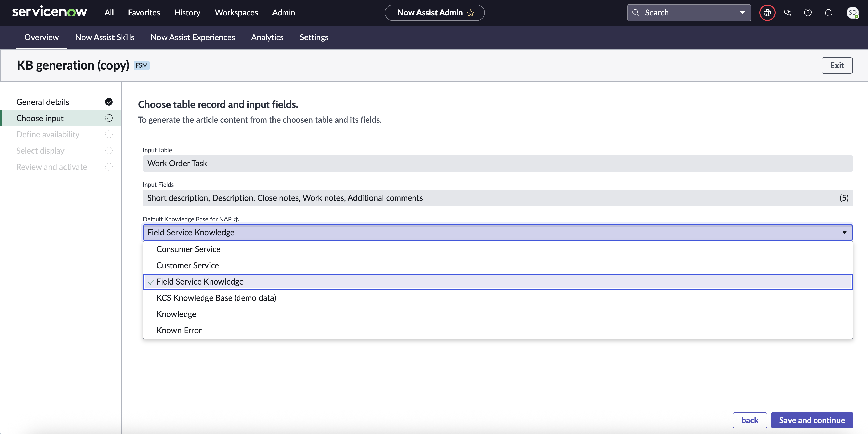Click the ServiceNow logo
The height and width of the screenshot is (434, 868).
point(50,12)
